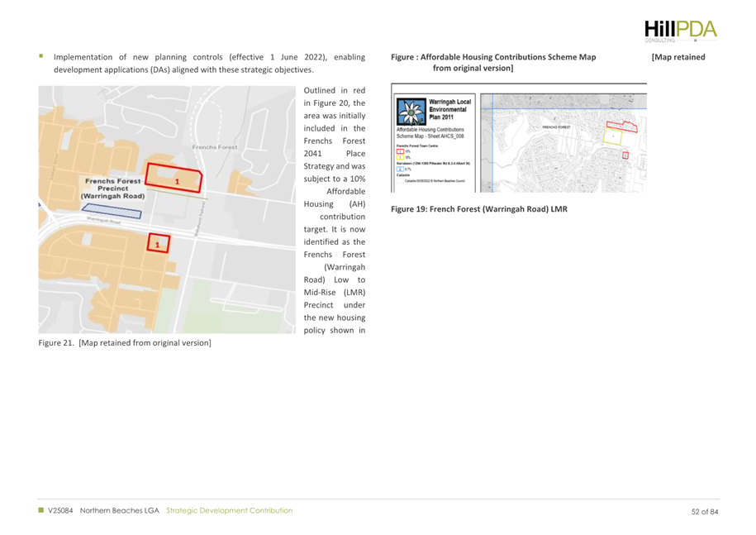Click the 'Strategic Development Contribution' footer text
The height and width of the screenshot is (535, 756).
(229, 511)
